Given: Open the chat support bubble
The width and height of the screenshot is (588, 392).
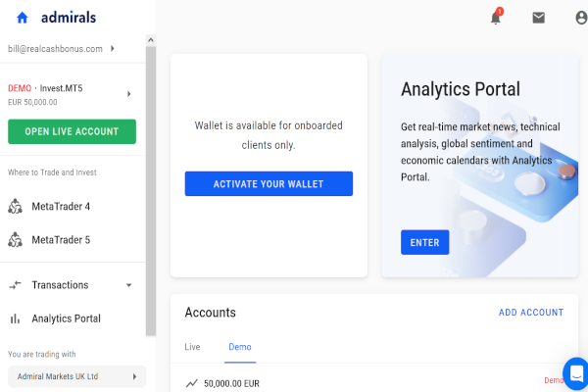Looking at the screenshot, I should click(x=576, y=373).
